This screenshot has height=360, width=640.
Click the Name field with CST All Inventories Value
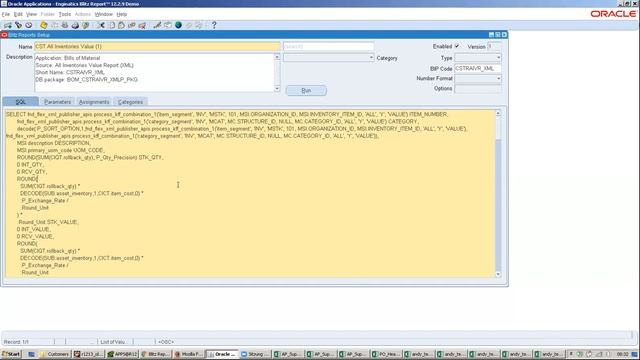158,47
